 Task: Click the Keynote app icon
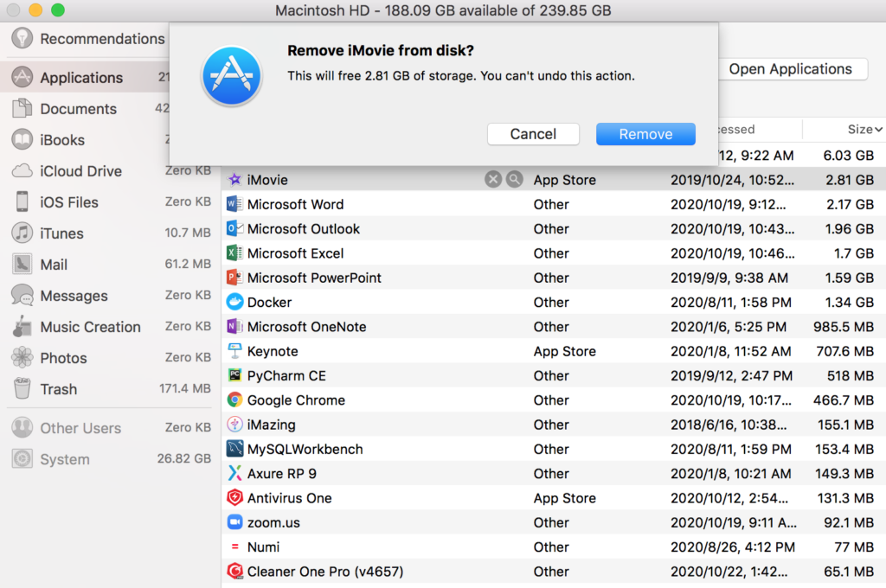(234, 351)
